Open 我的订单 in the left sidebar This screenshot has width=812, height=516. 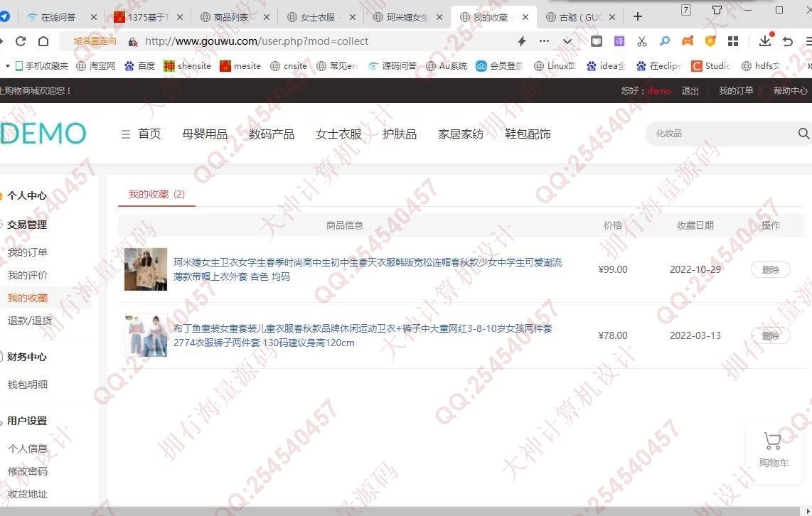point(28,252)
